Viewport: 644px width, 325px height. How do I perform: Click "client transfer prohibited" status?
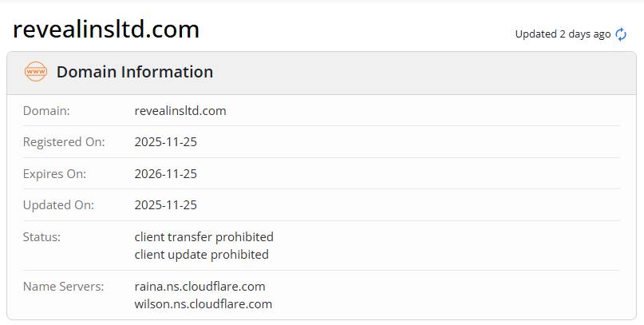pyautogui.click(x=204, y=236)
